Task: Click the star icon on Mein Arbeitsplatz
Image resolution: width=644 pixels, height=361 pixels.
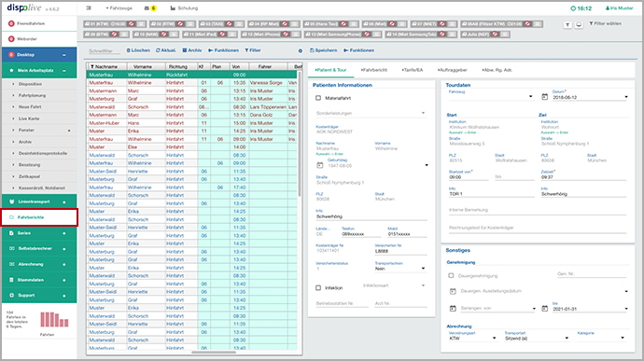Action: 11,70
